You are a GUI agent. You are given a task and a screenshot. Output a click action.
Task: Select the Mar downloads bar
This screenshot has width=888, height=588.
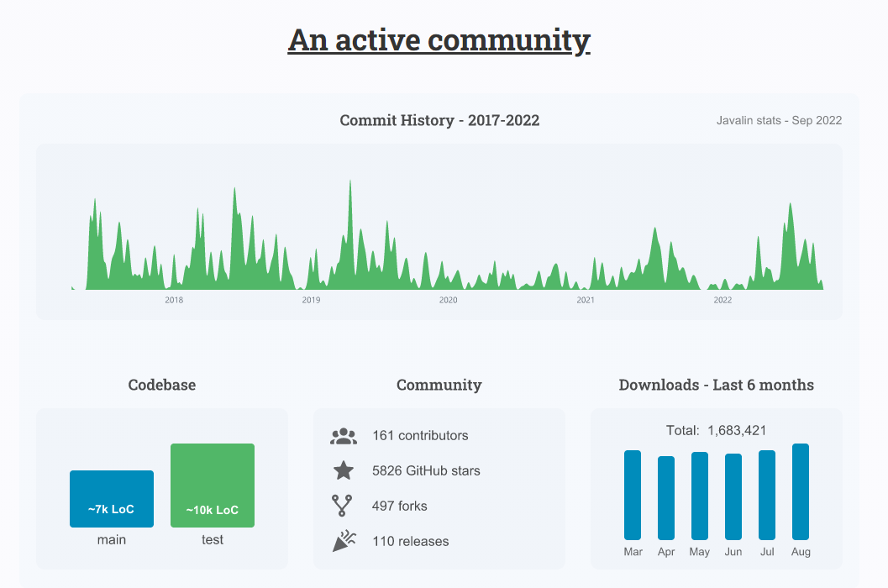[633, 496]
